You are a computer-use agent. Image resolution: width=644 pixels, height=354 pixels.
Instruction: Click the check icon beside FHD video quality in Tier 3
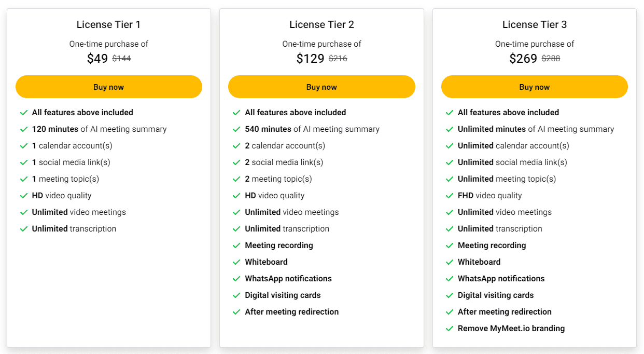click(450, 195)
